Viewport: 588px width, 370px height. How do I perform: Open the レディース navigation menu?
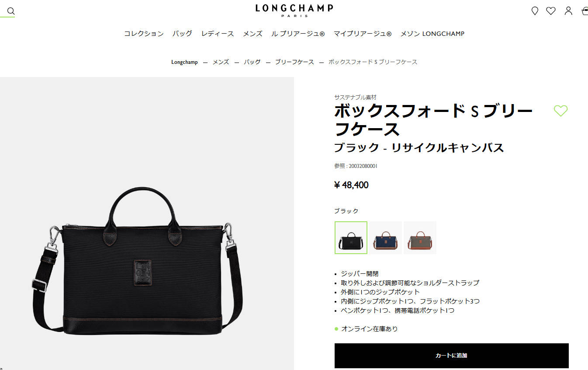coord(218,34)
